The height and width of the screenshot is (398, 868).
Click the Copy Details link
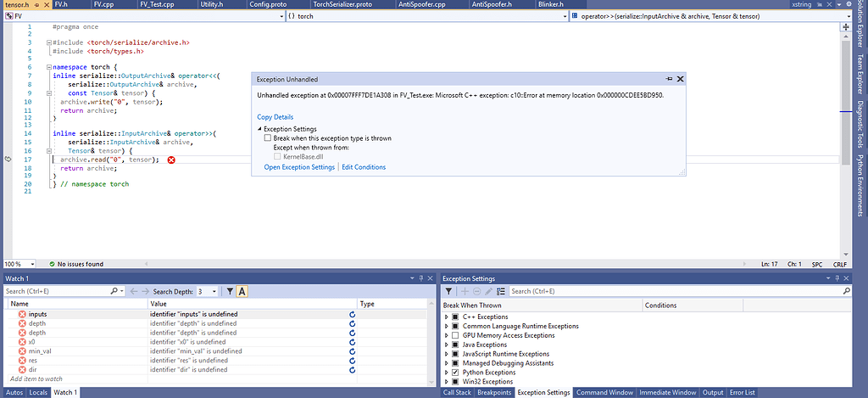[275, 117]
